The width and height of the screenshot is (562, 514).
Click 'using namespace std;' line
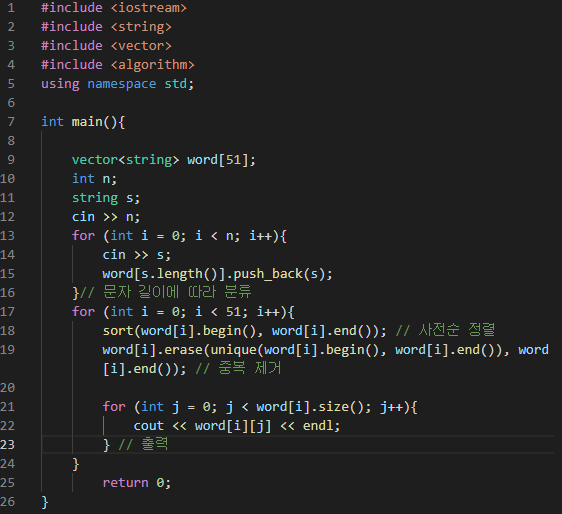coord(118,84)
